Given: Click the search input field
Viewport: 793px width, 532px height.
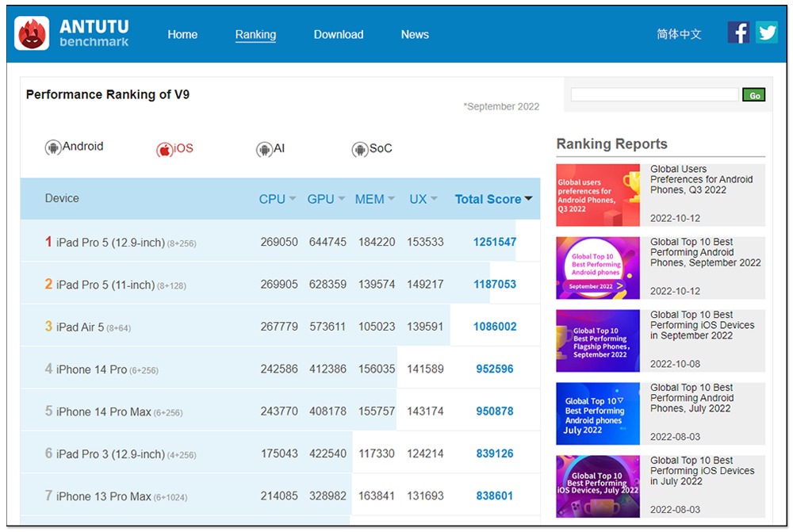Looking at the screenshot, I should click(654, 94).
